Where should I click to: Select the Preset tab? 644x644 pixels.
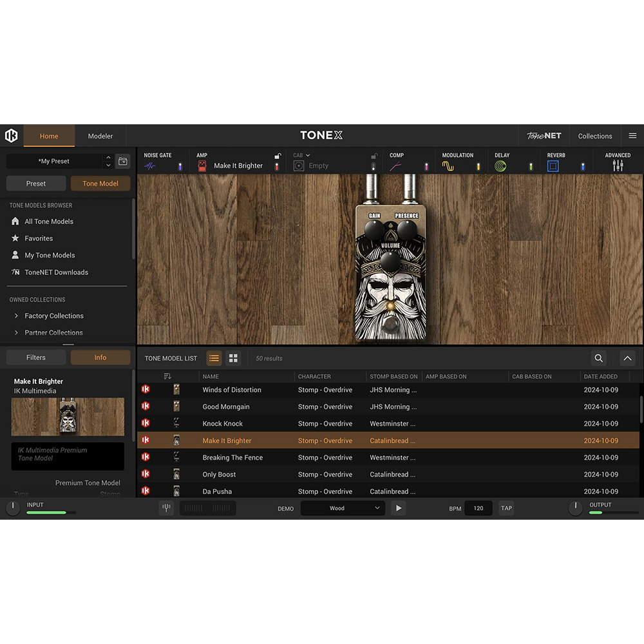(x=36, y=184)
